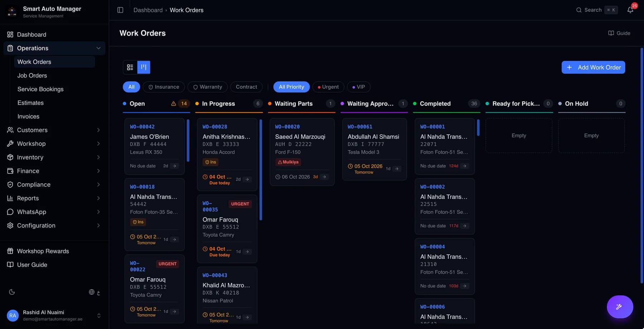Open the notifications bell
This screenshot has width=644, height=329.
630,10
